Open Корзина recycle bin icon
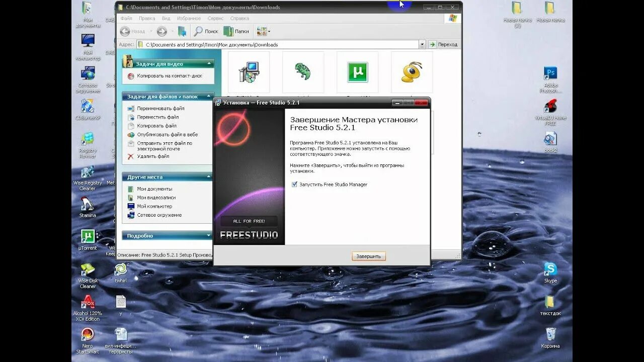 (550, 338)
